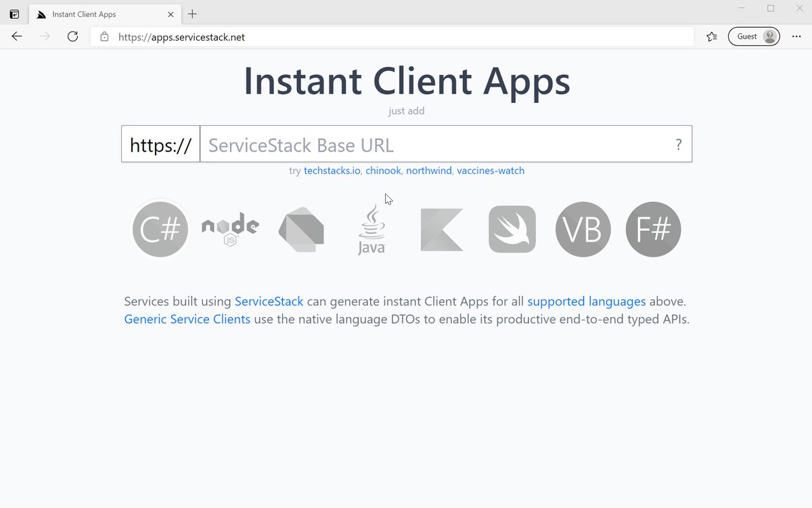Open the techstacks.io example service
Image resolution: width=812 pixels, height=508 pixels.
tap(332, 171)
